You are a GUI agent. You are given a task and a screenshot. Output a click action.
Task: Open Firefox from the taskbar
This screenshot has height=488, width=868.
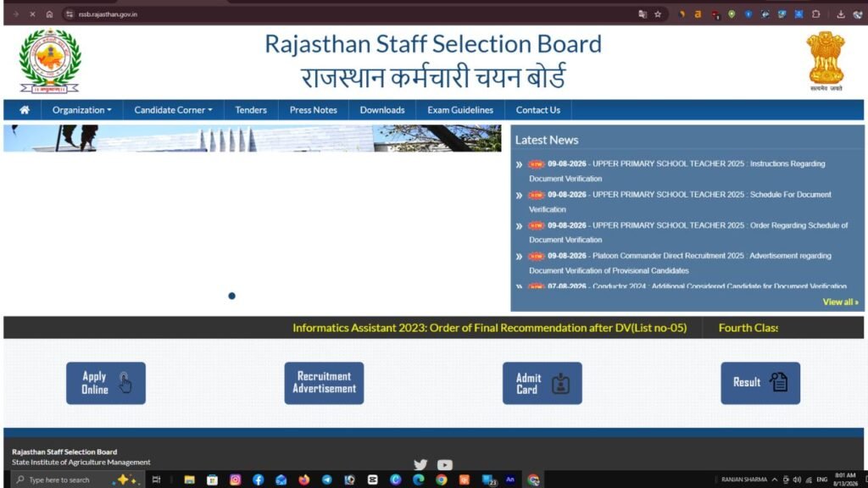304,480
